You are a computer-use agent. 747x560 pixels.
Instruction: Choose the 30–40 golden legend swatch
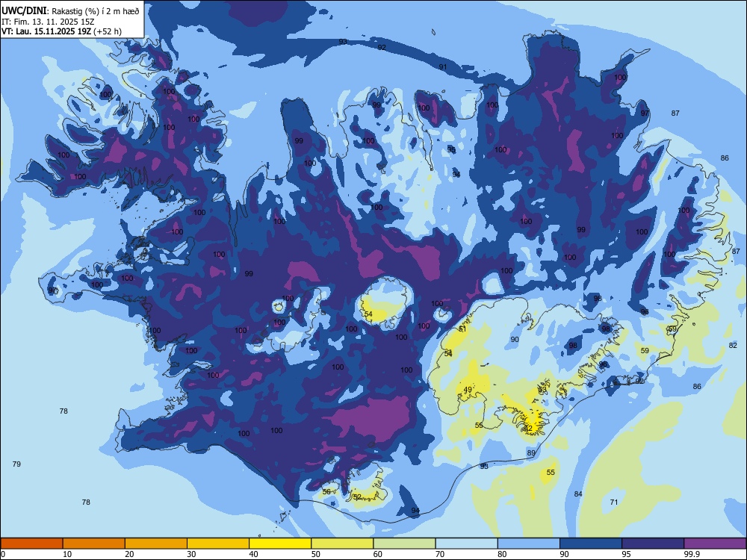(x=218, y=544)
